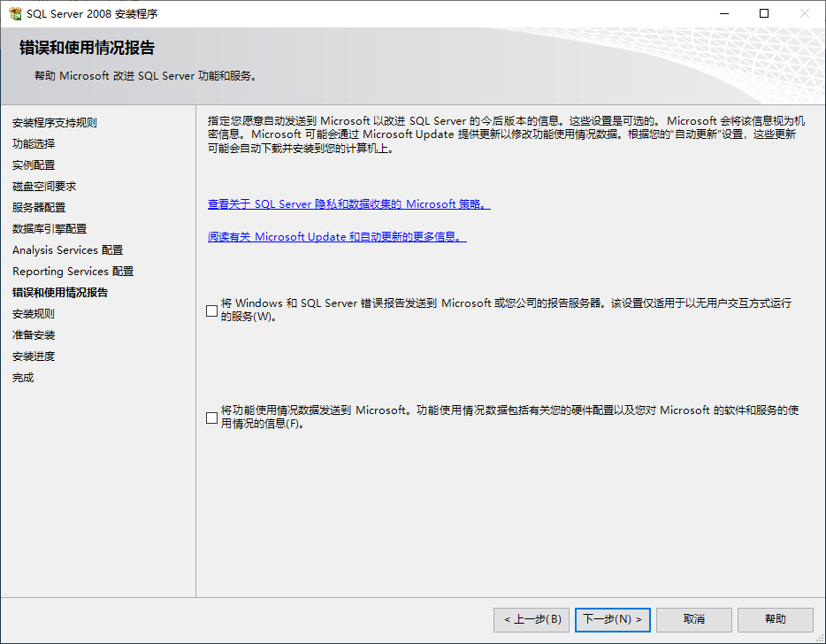Maximize the SQL Server 2008 setup window
826x644 pixels.
tap(764, 13)
